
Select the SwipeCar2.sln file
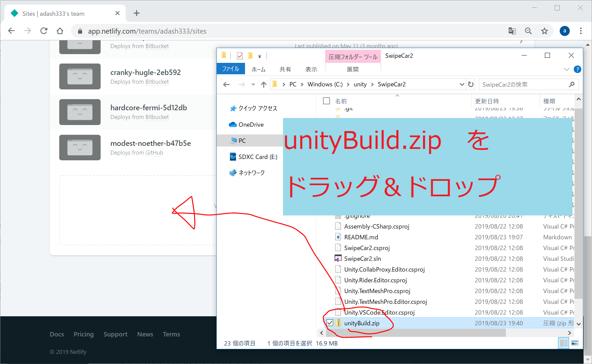(x=362, y=258)
